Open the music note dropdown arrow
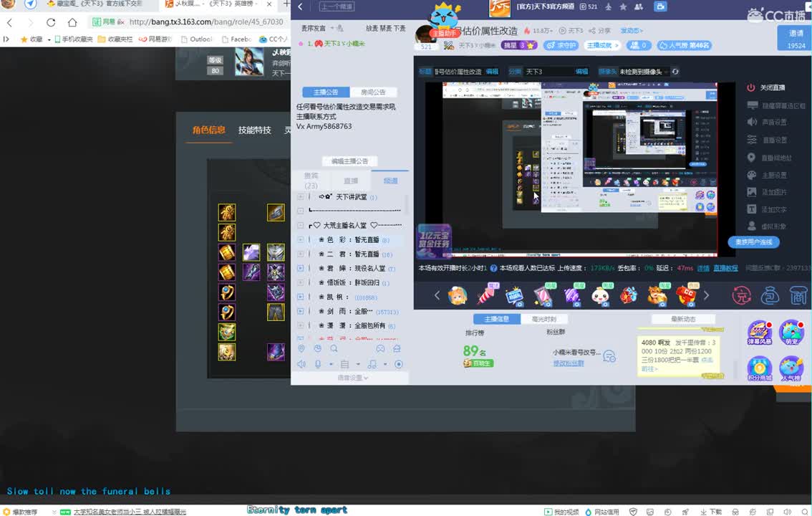 (x=385, y=365)
